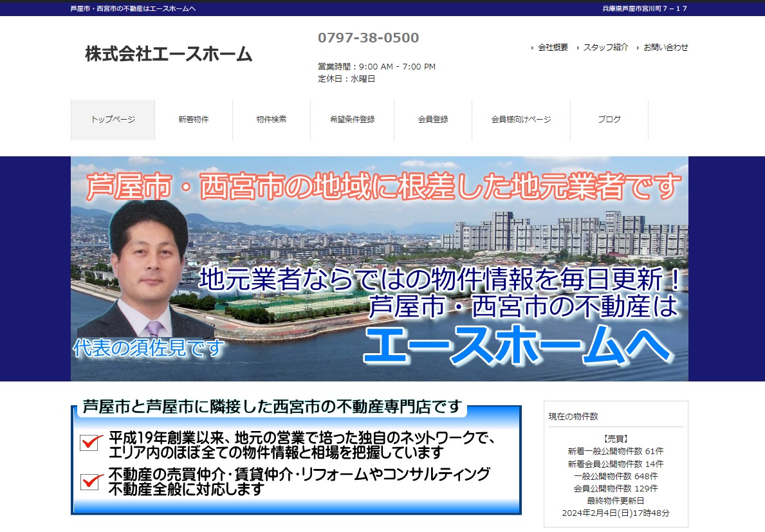765x532 pixels.
Task: Click the representative's portrait photo
Action: (x=147, y=268)
